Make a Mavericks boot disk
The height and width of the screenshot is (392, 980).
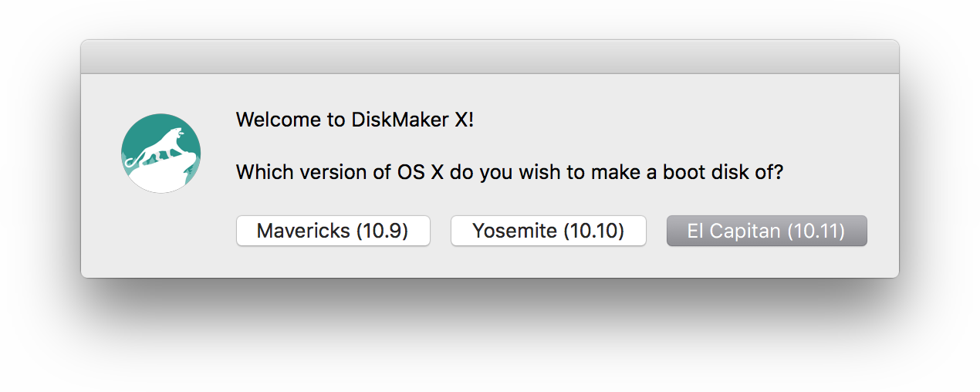pos(333,231)
